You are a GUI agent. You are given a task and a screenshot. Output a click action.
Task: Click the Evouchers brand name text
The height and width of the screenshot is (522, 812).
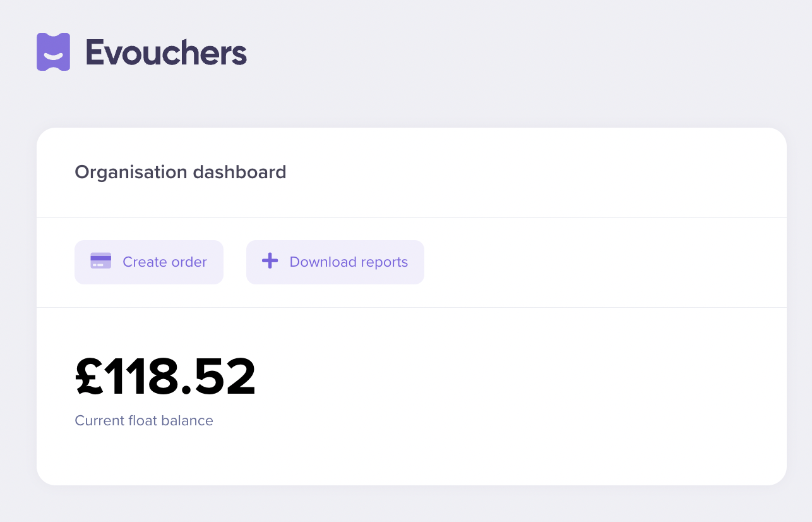(166, 52)
